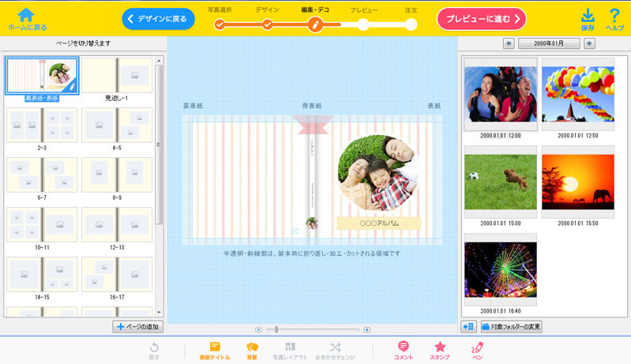This screenshot has width=631, height=364.
Task: Select the balloons photo 2000.01.01 12:50
Action: [x=578, y=94]
